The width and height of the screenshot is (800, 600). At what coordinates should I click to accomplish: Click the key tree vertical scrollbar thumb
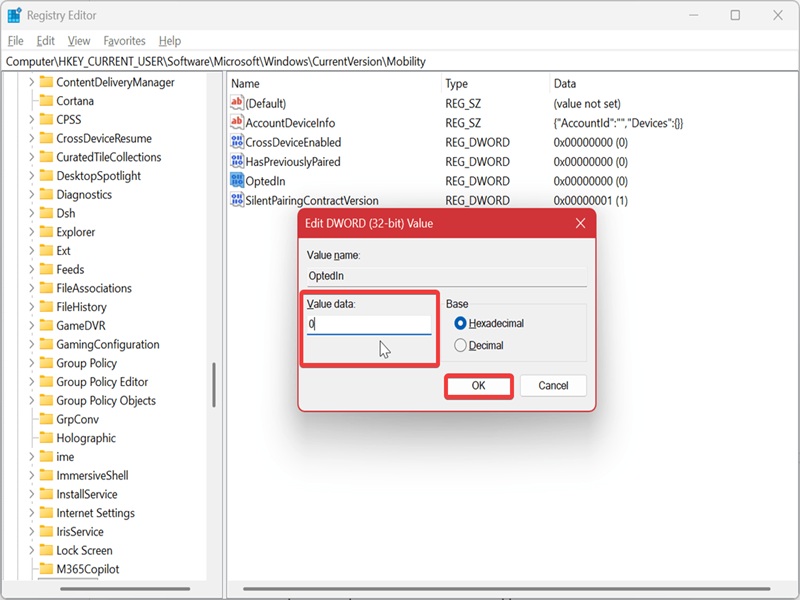[214, 385]
